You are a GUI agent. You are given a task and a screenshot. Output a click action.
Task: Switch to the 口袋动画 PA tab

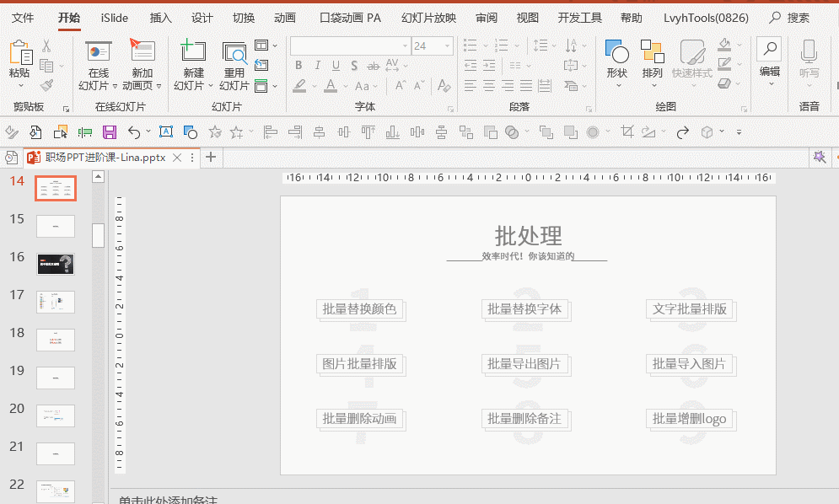[351, 18]
